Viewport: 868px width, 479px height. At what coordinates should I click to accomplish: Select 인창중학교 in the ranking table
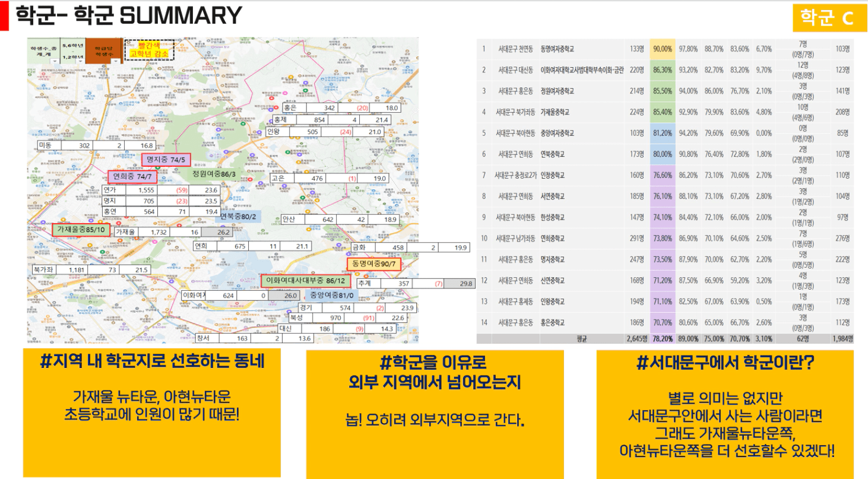click(553, 175)
